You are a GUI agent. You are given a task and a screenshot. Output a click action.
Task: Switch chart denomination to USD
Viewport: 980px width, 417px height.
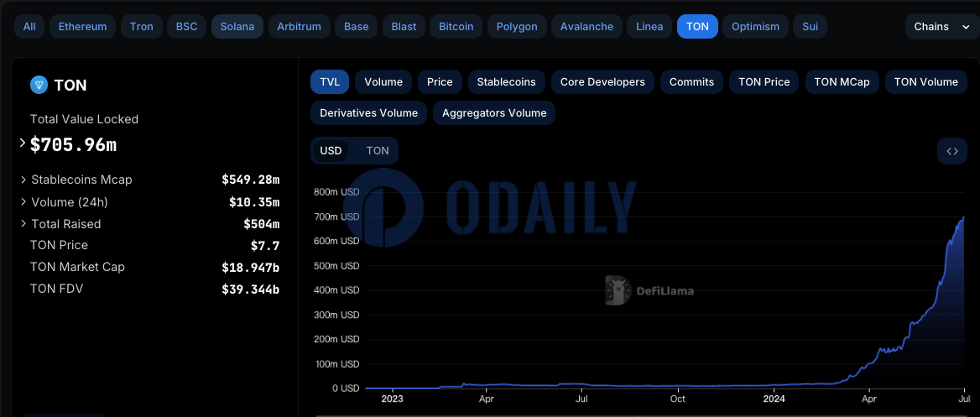pyautogui.click(x=331, y=151)
